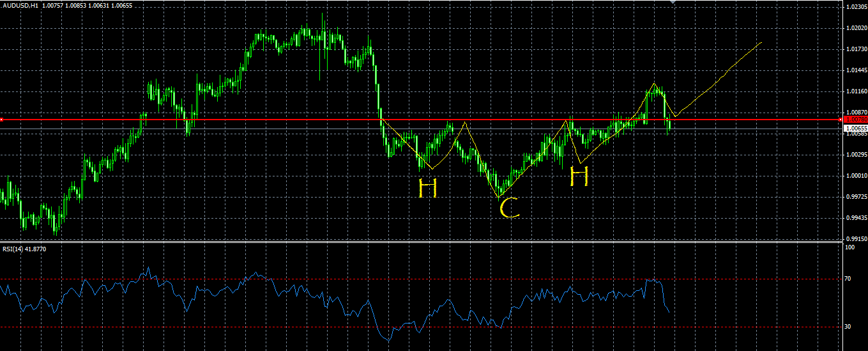Select the left yellow 'H' text label
Screen dimensions: 868x351
pyautogui.click(x=427, y=188)
